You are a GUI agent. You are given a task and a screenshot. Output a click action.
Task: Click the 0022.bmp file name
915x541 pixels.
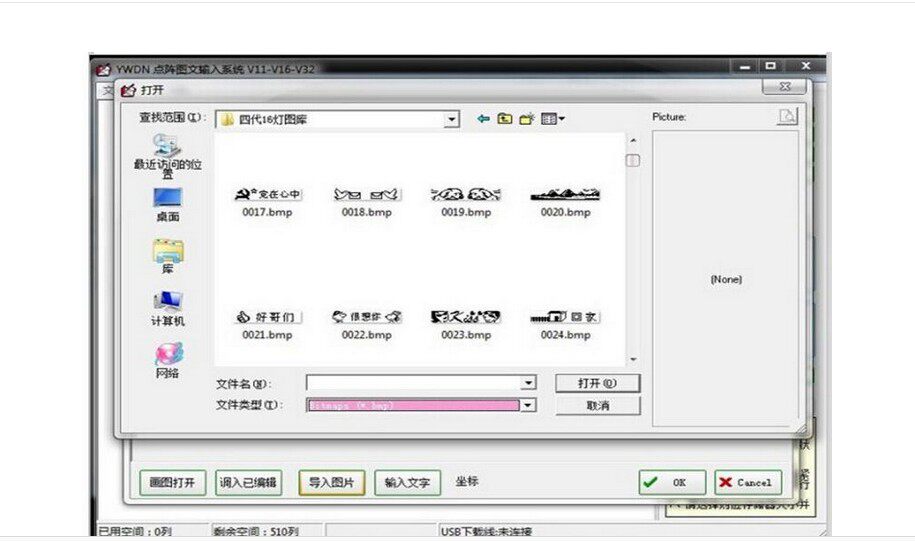click(366, 335)
